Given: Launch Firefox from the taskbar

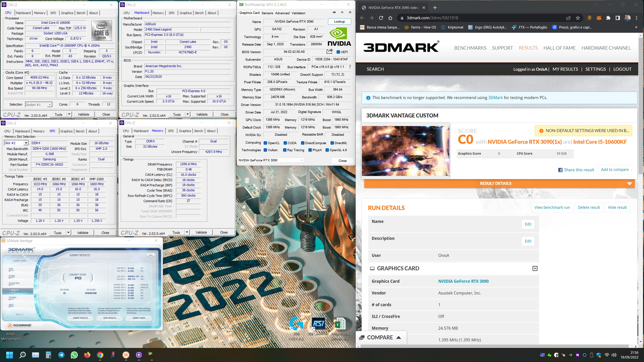Looking at the screenshot, I should tap(87, 355).
